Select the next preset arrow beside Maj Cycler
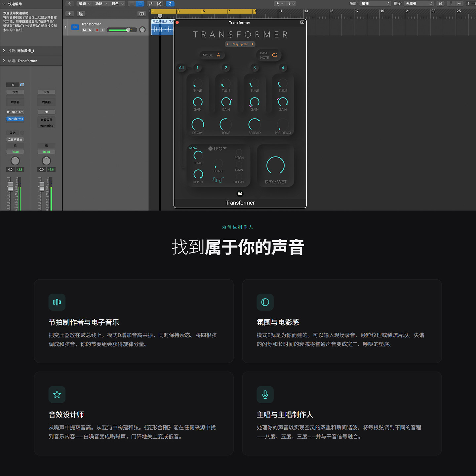This screenshot has width=476, height=476. (x=253, y=44)
